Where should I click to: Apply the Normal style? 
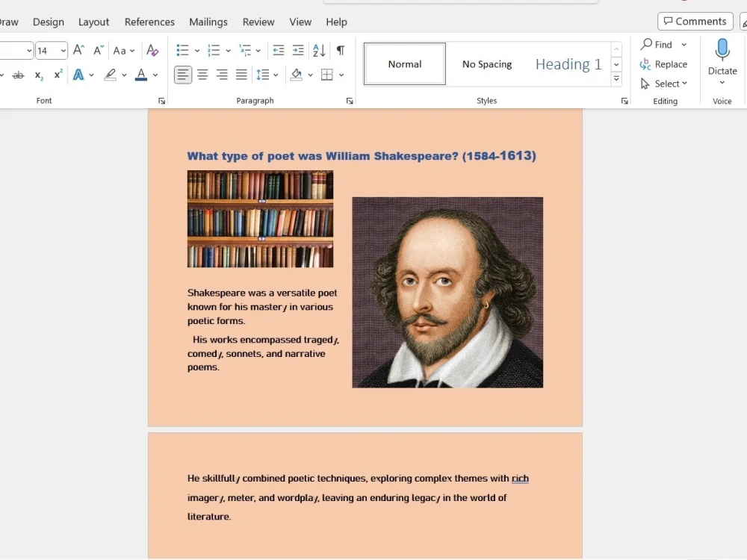coord(405,63)
